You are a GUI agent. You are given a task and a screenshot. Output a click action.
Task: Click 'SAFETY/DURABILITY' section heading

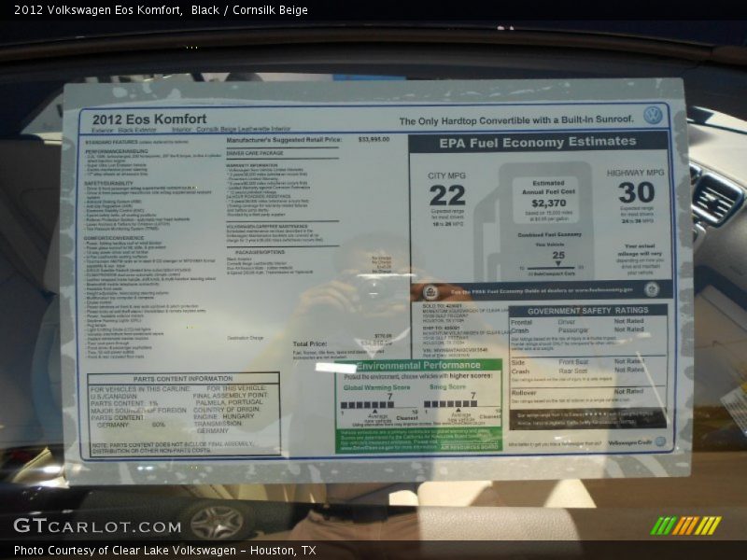(x=108, y=183)
